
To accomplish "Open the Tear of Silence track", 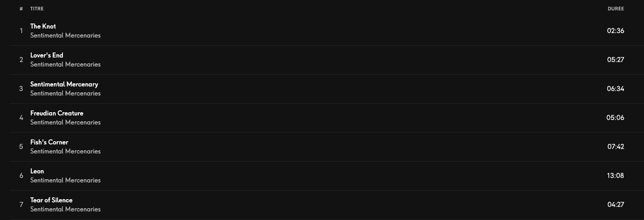I will (x=51, y=200).
